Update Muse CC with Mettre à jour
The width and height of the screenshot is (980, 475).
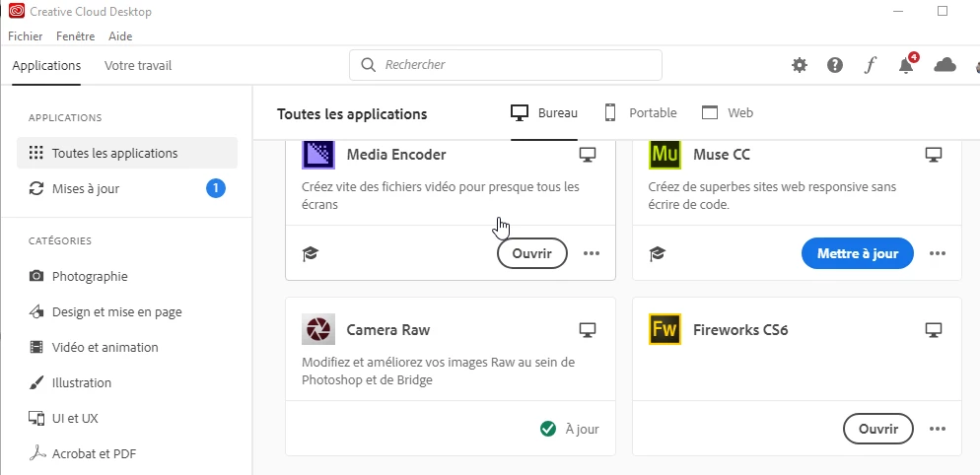coord(858,253)
